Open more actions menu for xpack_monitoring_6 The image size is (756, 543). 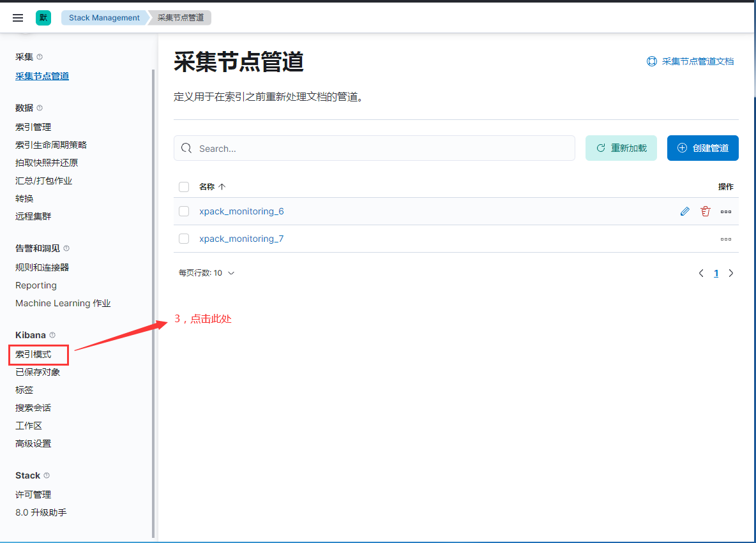point(725,211)
